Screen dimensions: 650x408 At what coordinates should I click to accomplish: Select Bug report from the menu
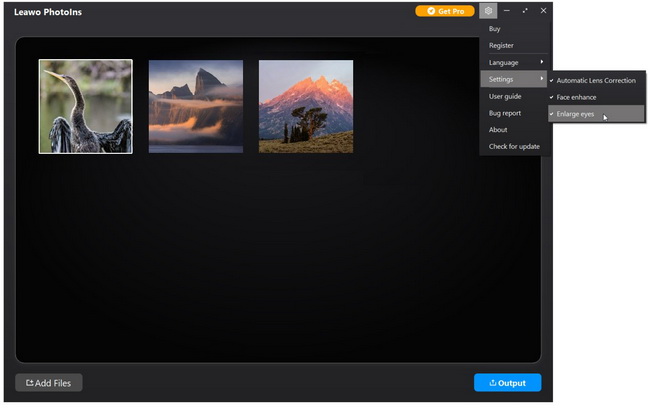coord(505,113)
